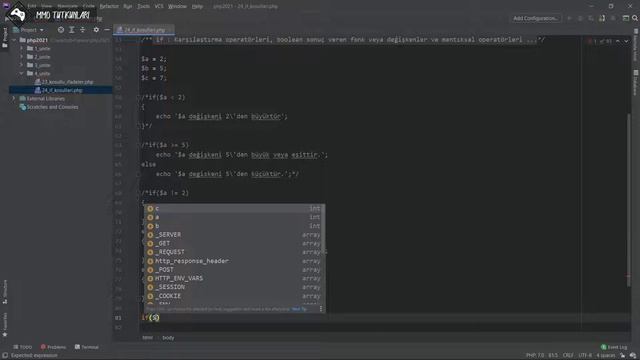Click the three-dot menu in completion popup footer

(x=321, y=309)
